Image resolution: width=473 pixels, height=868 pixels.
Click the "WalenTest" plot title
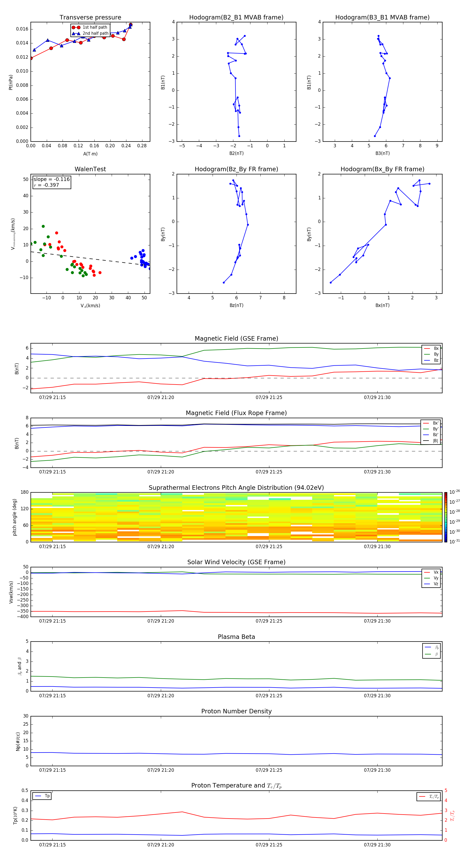coord(90,169)
